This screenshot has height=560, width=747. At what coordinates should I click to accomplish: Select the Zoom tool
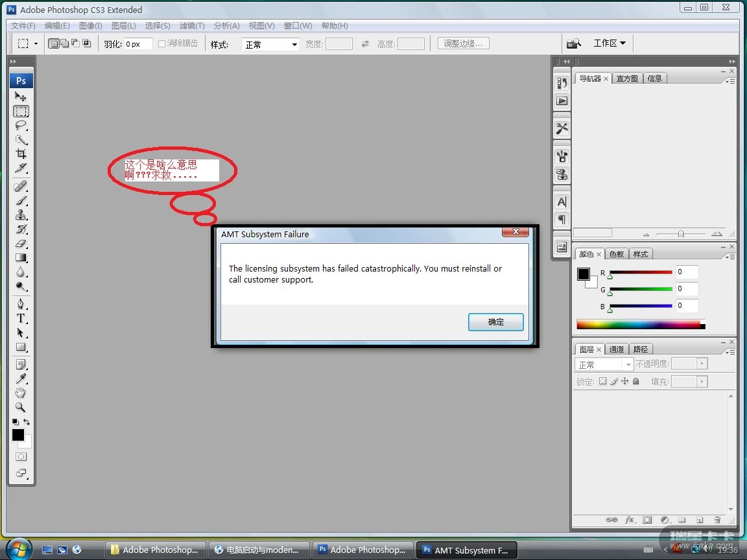[21, 407]
